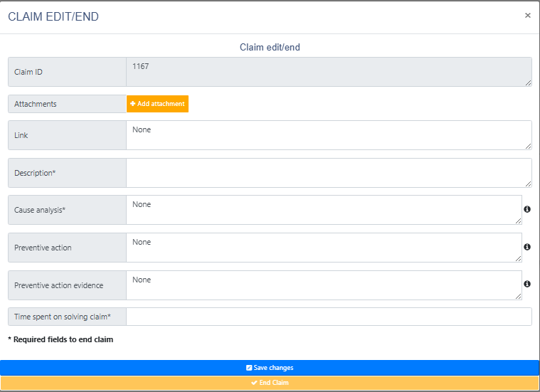This screenshot has height=392, width=540.
Task: Click resize handle of Cause analysis box
Action: tap(518, 221)
